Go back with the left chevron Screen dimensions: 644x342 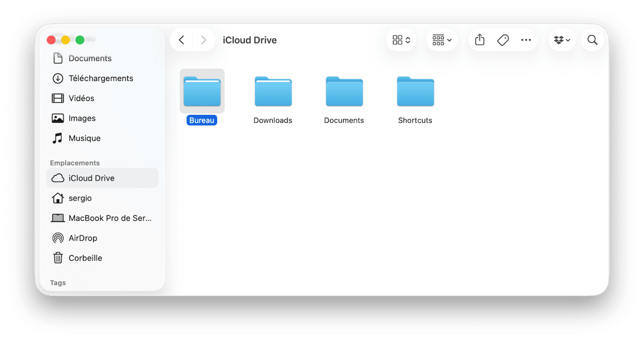tap(182, 40)
